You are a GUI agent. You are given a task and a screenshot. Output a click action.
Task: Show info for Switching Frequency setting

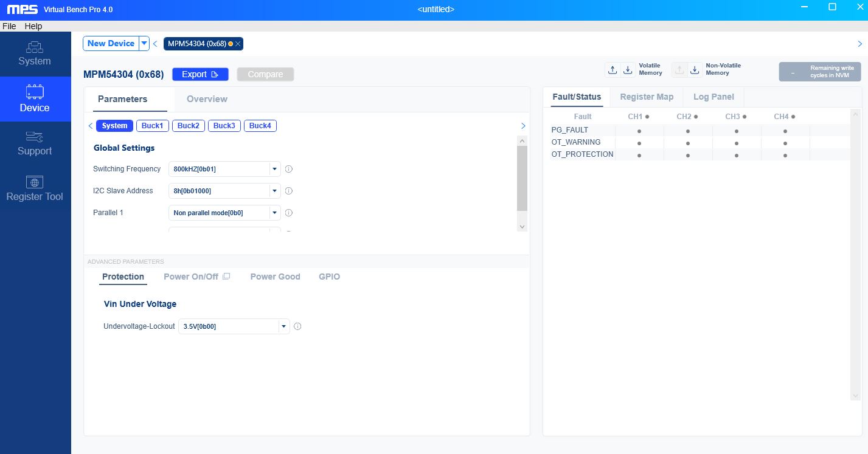click(x=289, y=169)
